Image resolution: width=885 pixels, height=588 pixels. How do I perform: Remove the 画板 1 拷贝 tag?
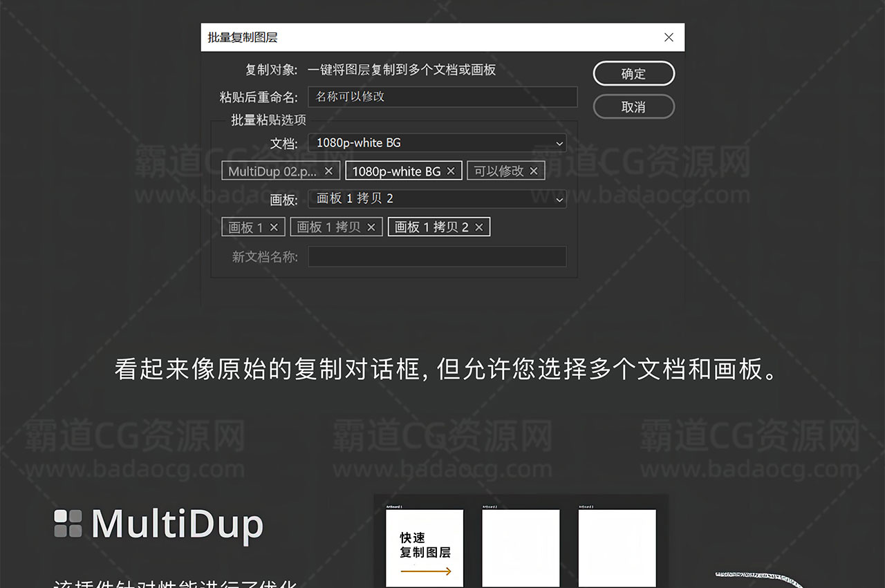click(x=371, y=227)
